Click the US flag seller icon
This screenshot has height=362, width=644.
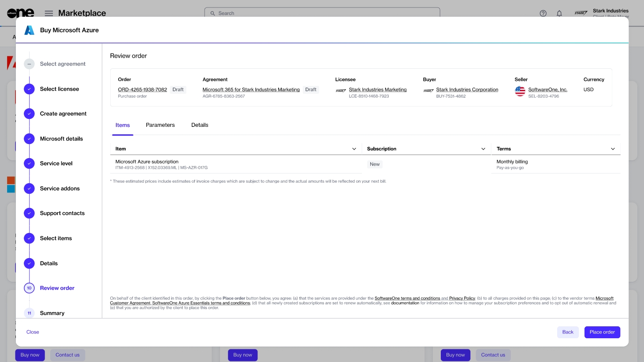(520, 91)
